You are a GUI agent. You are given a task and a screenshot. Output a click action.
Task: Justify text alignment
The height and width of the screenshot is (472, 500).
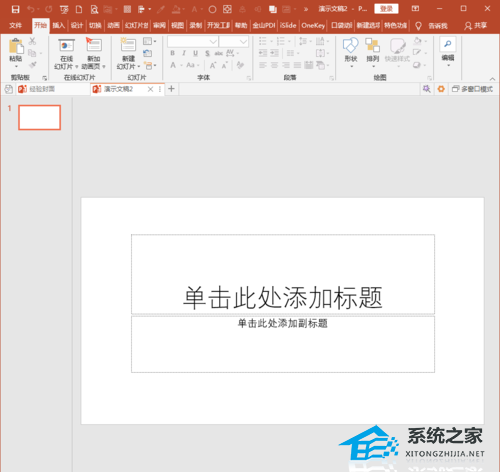coord(297,65)
